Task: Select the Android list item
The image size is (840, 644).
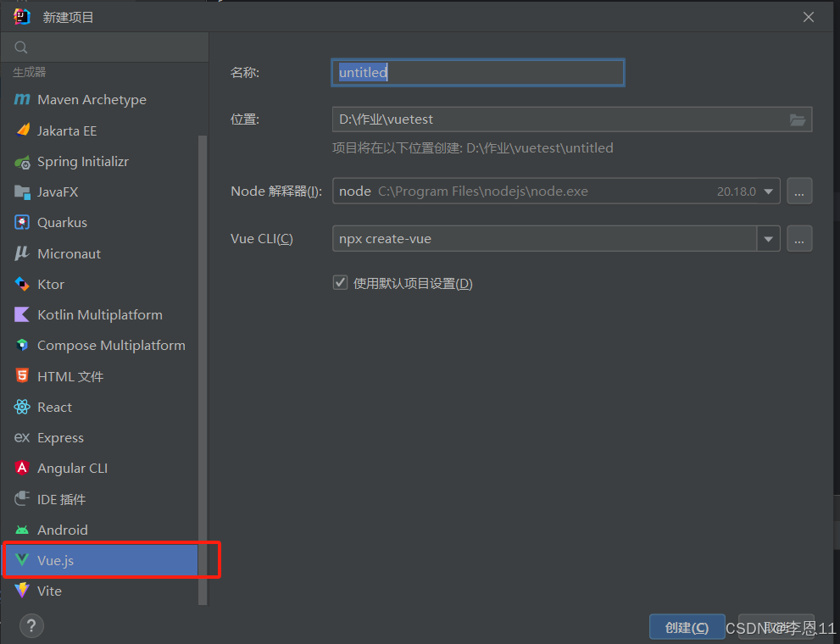Action: 100,530
